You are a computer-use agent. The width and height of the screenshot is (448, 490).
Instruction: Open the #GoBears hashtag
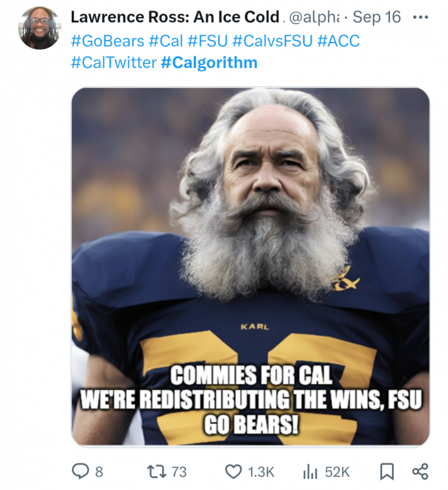[x=107, y=41]
